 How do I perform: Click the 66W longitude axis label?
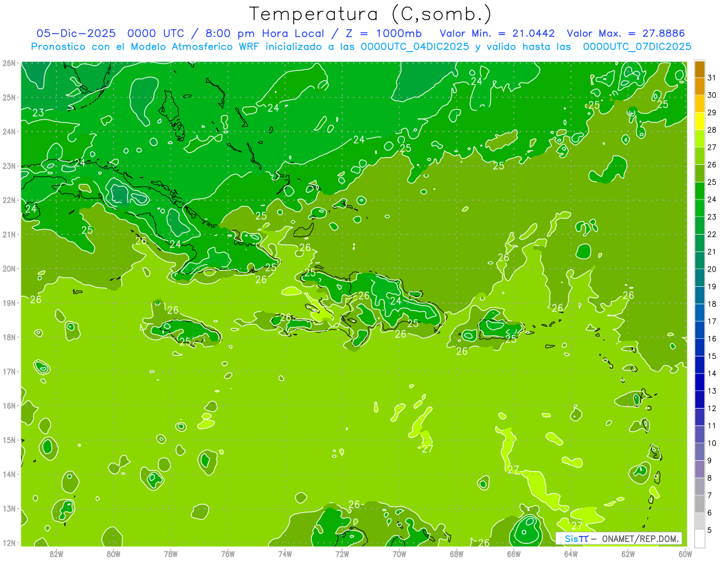tap(513, 554)
